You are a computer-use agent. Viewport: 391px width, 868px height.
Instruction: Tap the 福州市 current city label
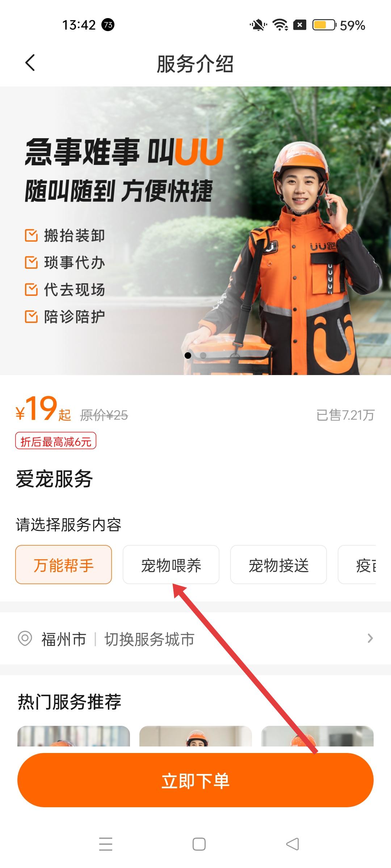[64, 639]
